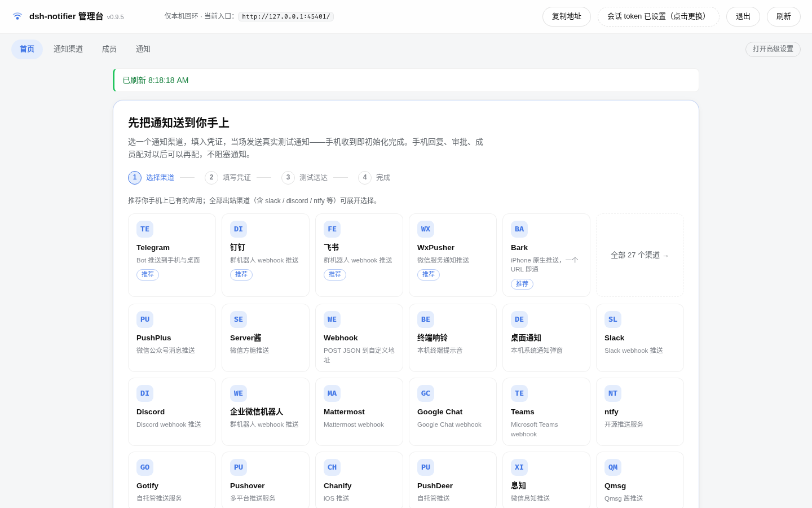Click the Google Chat channel name
Viewport: 812px width, 508px height.
point(440,412)
